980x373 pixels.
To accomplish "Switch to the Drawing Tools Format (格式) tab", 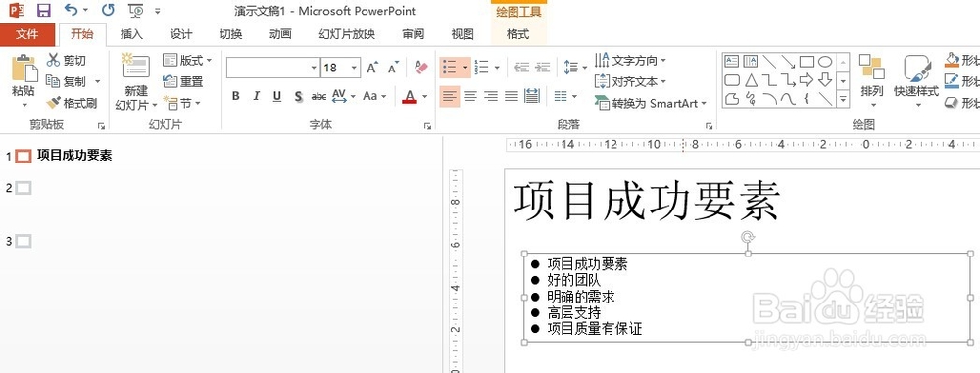I will [x=518, y=34].
